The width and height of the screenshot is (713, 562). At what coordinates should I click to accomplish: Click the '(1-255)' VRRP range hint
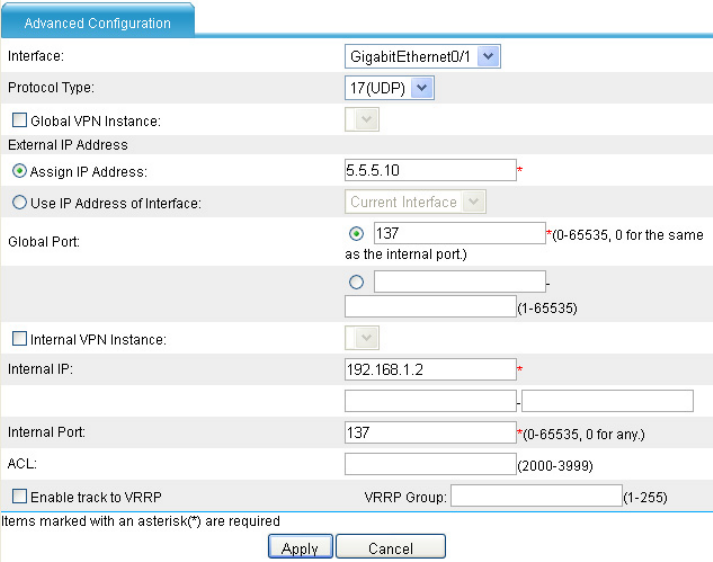coord(645,497)
